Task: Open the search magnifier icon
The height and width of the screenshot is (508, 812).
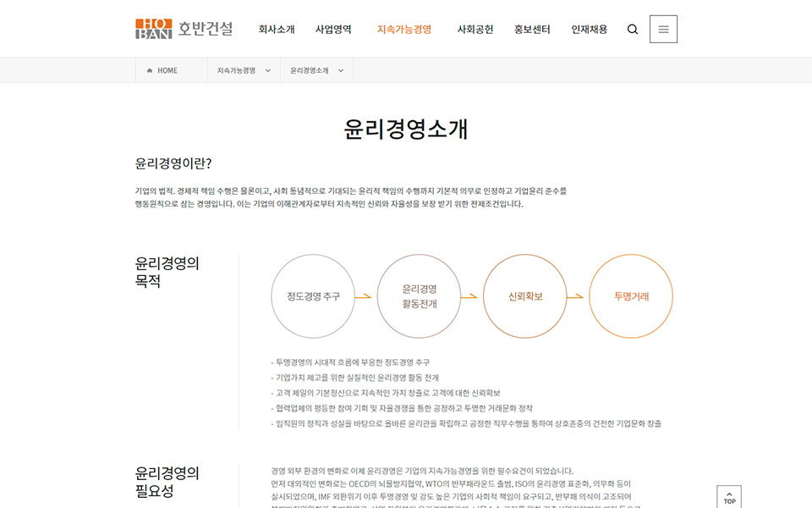Action: click(633, 30)
